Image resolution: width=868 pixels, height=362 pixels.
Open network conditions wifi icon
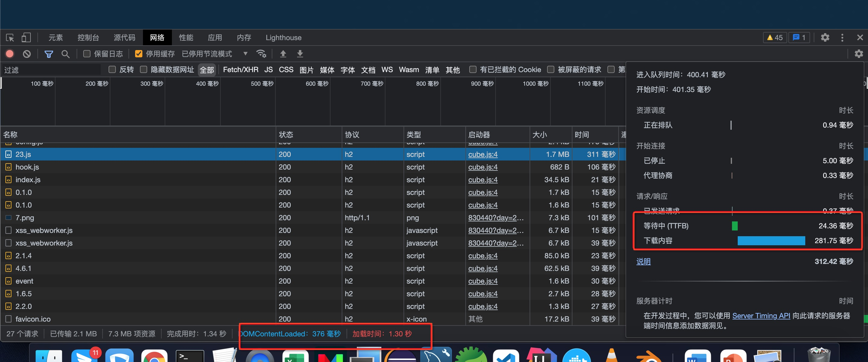point(261,54)
